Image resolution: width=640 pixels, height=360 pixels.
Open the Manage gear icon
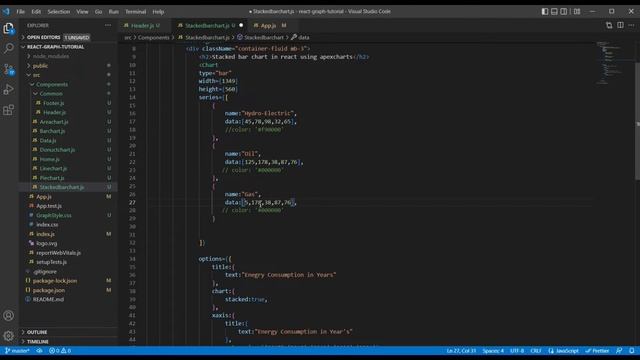[9, 336]
